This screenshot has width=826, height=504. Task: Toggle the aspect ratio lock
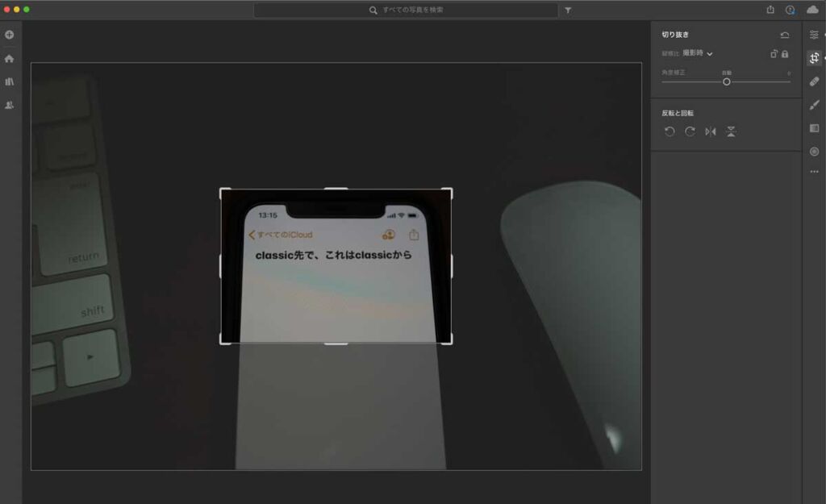(x=785, y=54)
